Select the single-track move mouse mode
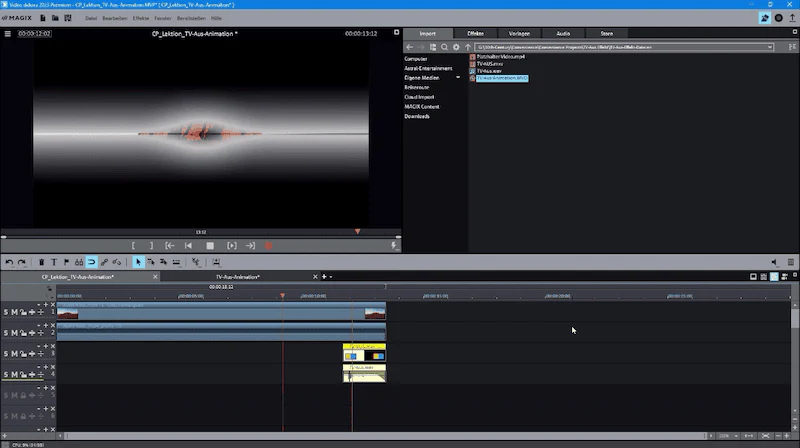The height and width of the screenshot is (448, 800). coord(151,262)
